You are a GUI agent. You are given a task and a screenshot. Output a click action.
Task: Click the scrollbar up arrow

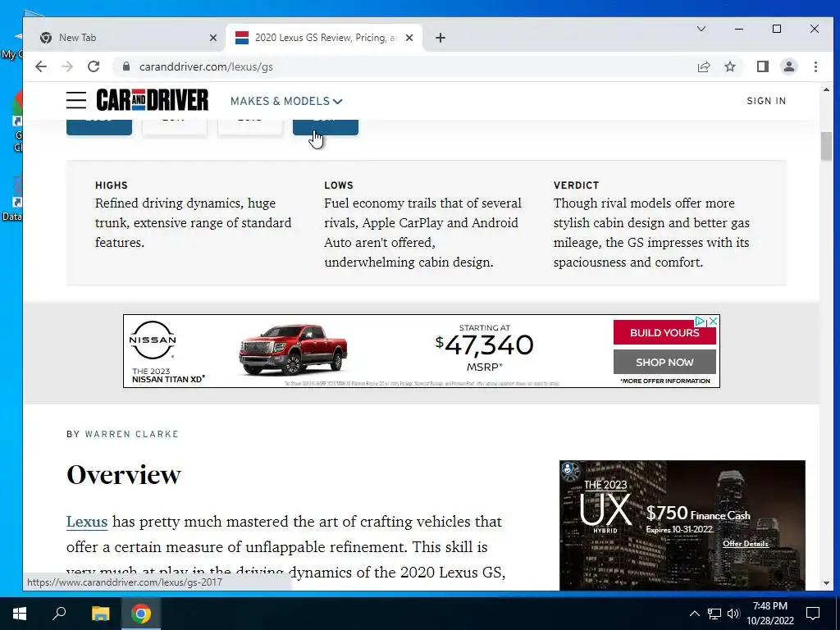coord(826,89)
